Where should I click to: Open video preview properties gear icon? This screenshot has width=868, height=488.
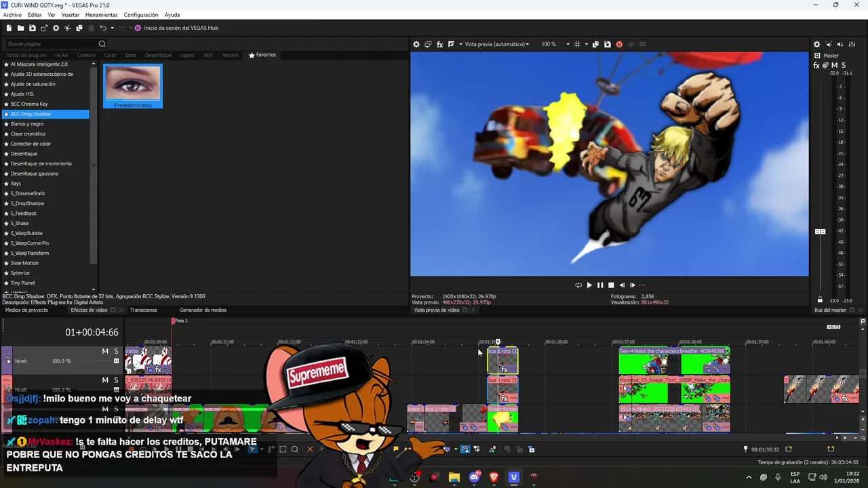click(x=416, y=44)
